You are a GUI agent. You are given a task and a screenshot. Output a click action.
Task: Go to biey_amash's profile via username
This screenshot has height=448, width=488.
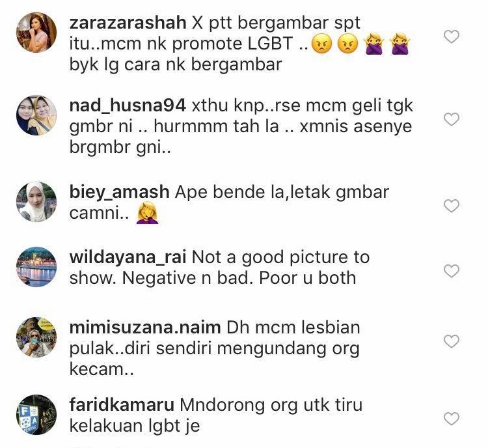pyautogui.click(x=120, y=192)
